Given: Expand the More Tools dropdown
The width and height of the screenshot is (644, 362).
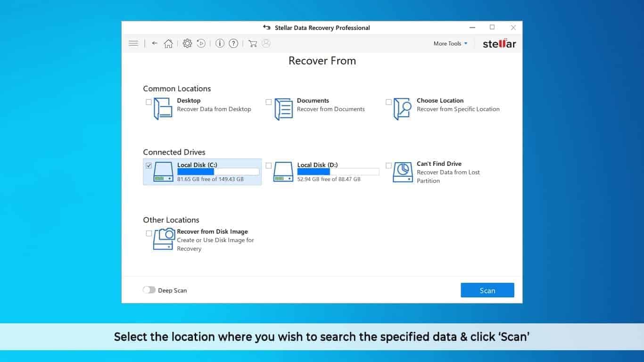Looking at the screenshot, I should (450, 43).
